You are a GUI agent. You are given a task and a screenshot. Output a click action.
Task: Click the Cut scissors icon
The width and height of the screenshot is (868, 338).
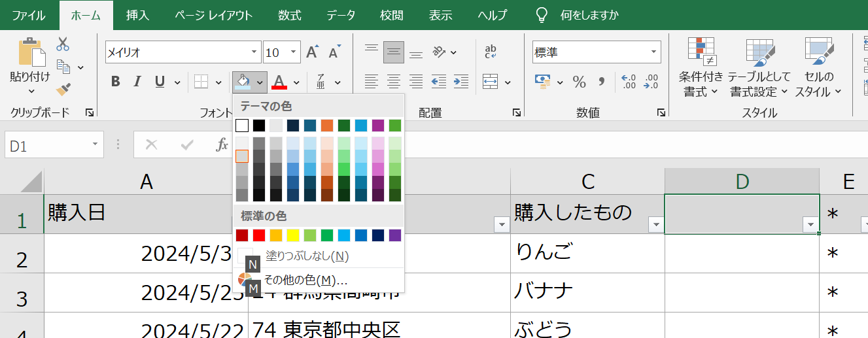tap(63, 44)
